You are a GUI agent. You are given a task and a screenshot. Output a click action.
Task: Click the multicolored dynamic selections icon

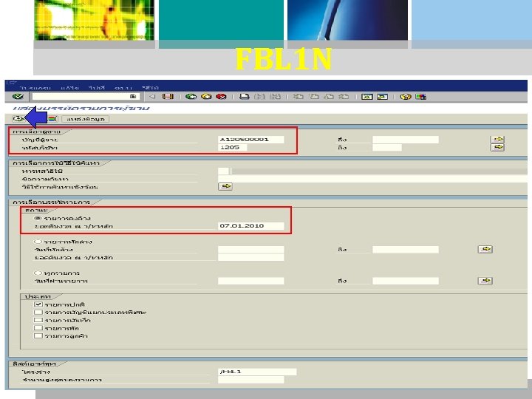[52, 119]
